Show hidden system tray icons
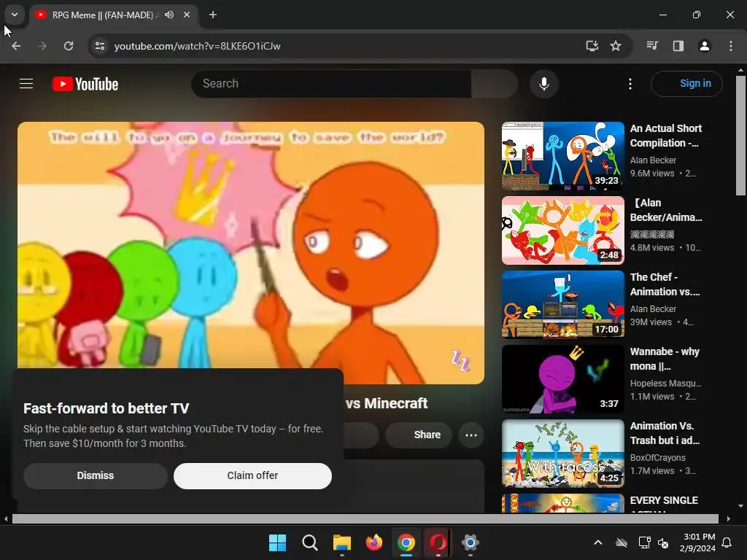Screen dimensions: 747x560 (x=598, y=542)
